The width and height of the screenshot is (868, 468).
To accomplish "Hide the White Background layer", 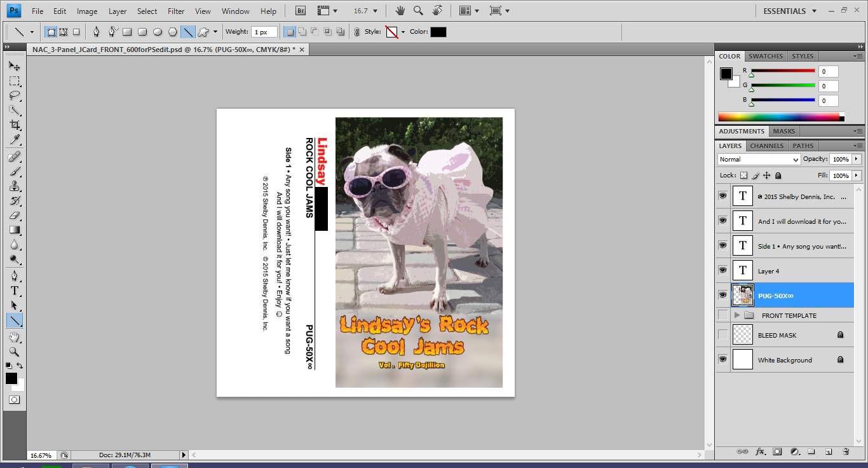I will [722, 359].
